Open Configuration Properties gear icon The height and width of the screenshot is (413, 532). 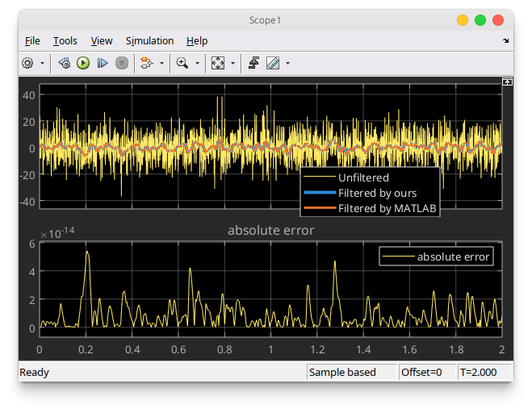click(x=27, y=63)
